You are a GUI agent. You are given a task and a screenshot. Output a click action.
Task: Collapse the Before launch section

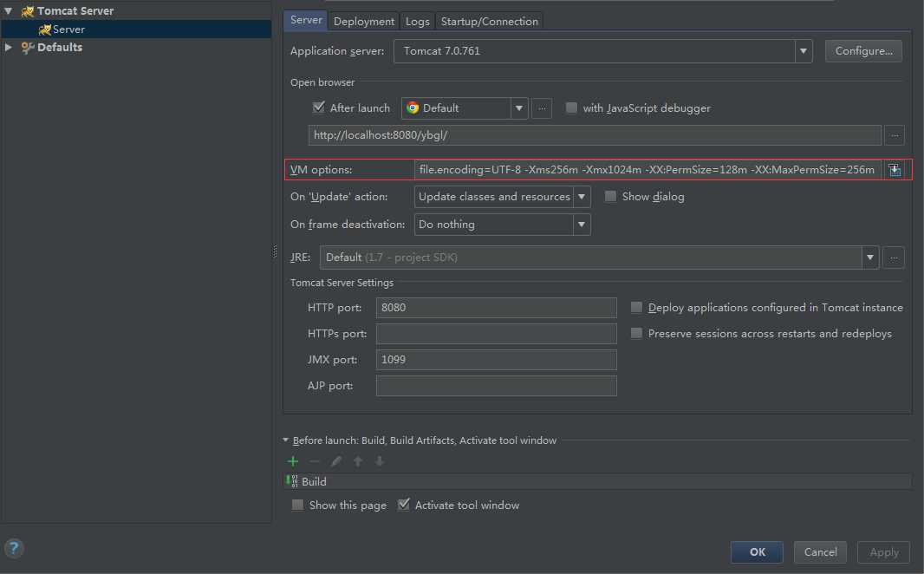[x=286, y=440]
